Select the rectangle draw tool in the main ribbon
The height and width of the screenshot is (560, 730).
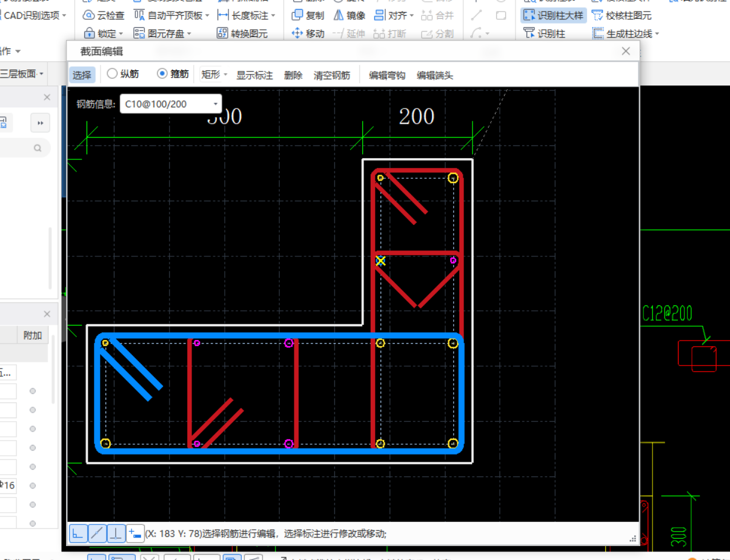point(501,16)
